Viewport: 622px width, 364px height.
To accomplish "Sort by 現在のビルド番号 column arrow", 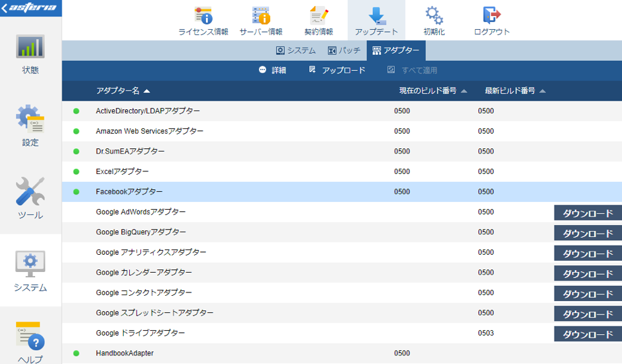I will pos(464,91).
